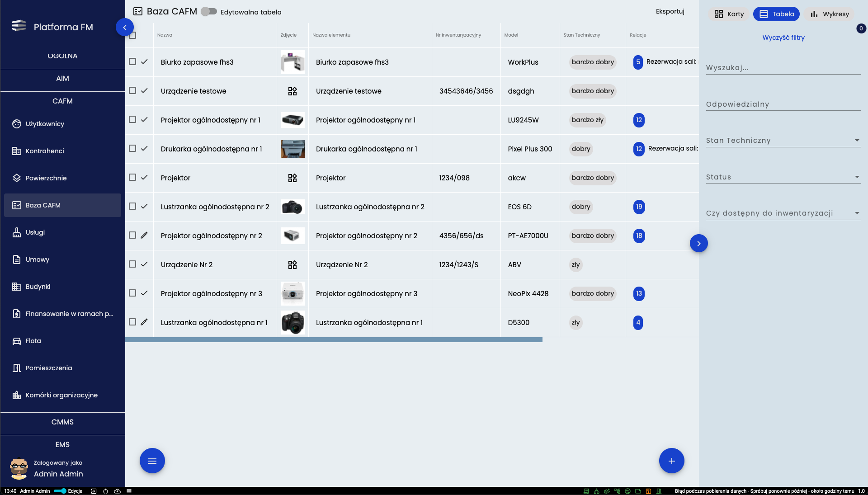Open Umowy from the sidebar

click(62, 259)
